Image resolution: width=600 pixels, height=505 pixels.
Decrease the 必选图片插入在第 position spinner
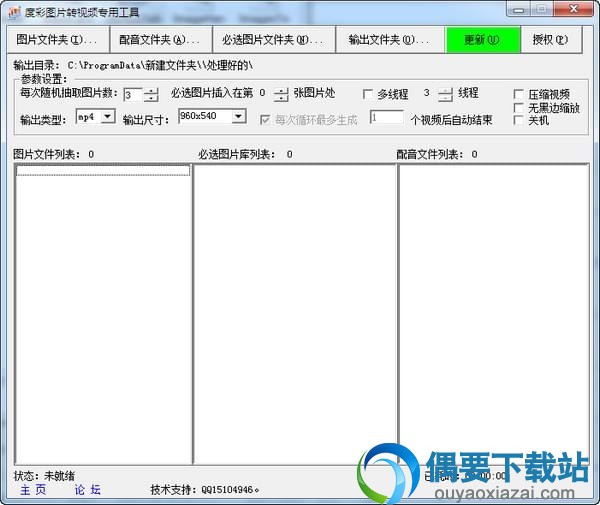click(x=281, y=98)
